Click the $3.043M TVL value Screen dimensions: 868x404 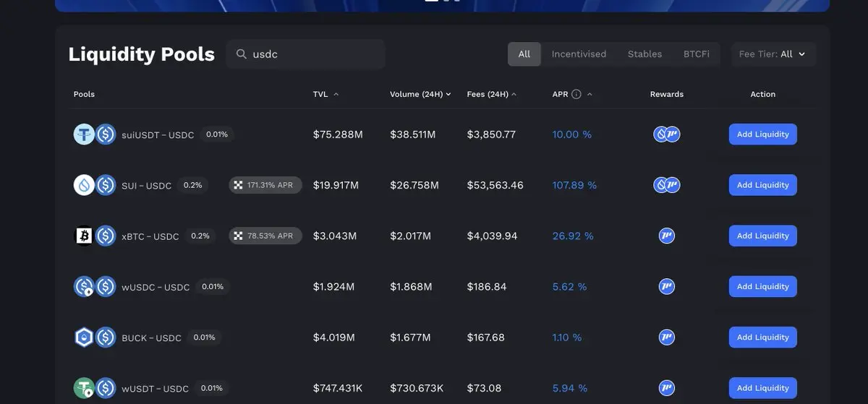335,236
